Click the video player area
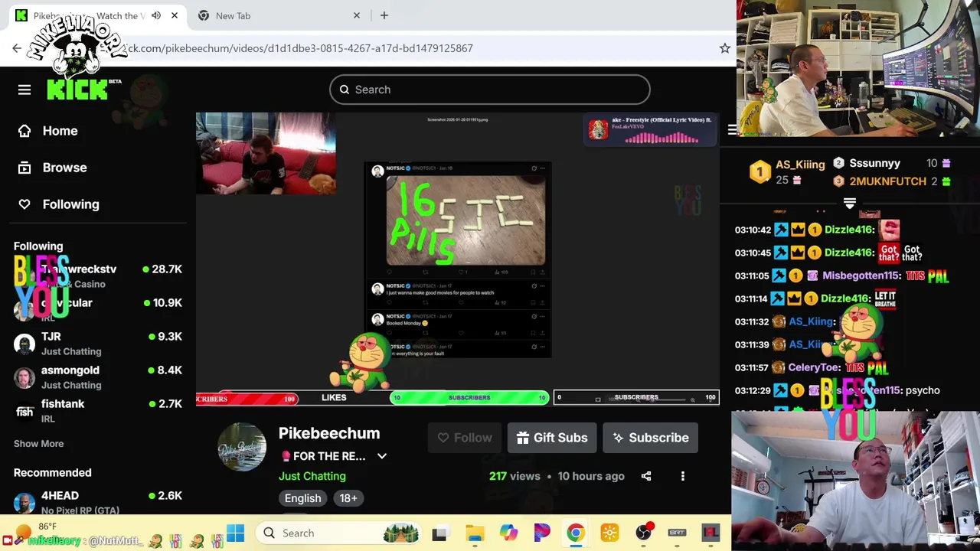 (457, 259)
